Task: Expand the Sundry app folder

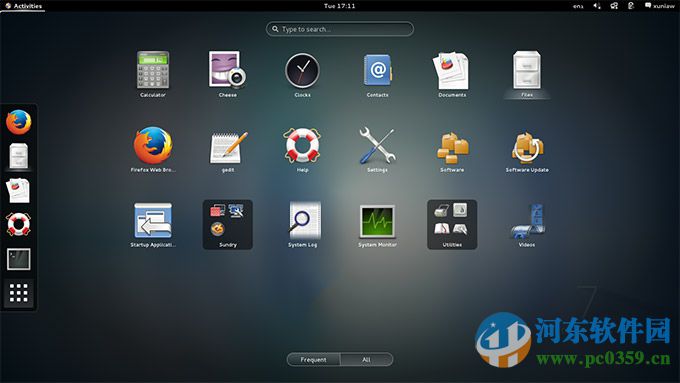Action: [x=228, y=224]
